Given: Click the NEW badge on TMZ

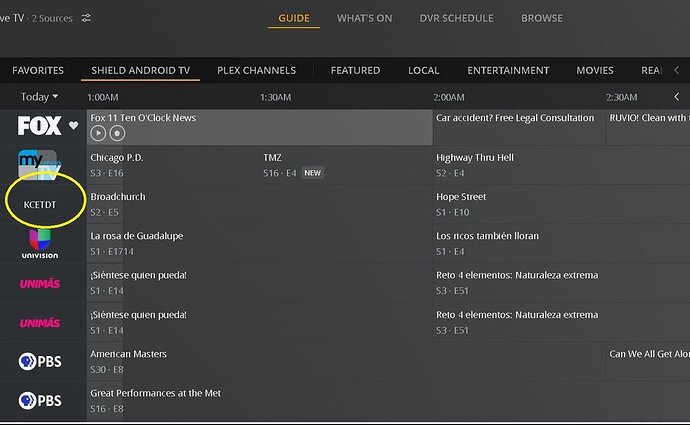Looking at the screenshot, I should [312, 173].
